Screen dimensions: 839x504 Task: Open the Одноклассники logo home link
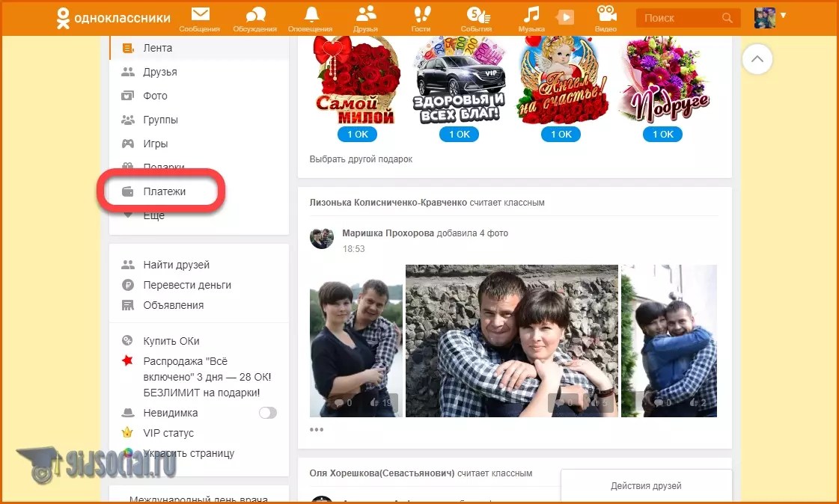pos(114,18)
